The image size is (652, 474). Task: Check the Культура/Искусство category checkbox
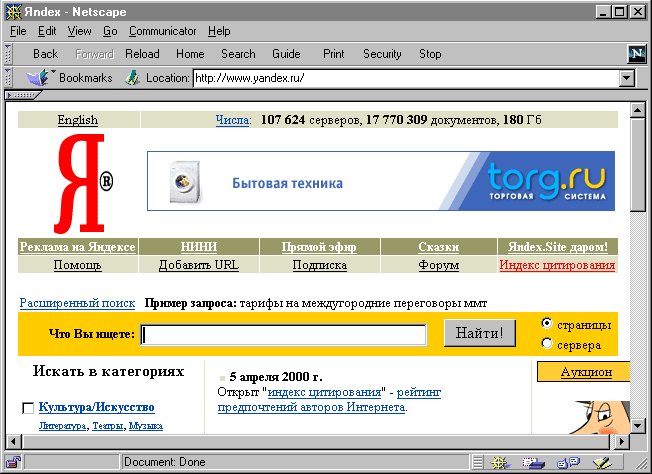28,408
